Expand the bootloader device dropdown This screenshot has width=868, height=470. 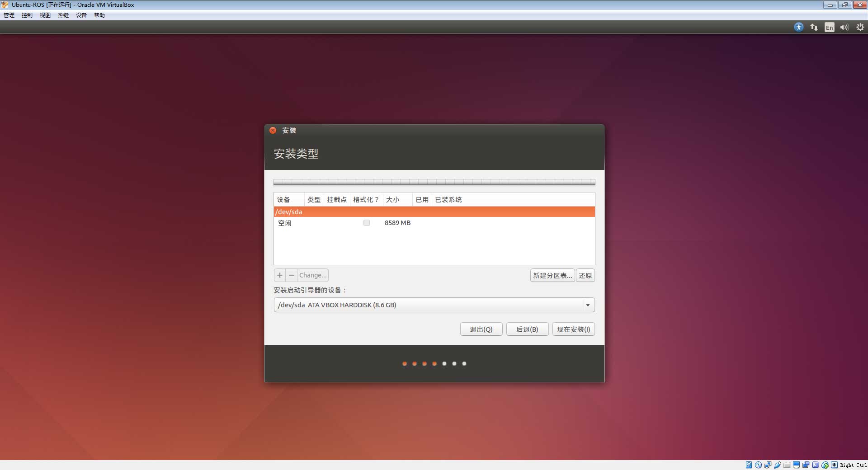point(587,305)
